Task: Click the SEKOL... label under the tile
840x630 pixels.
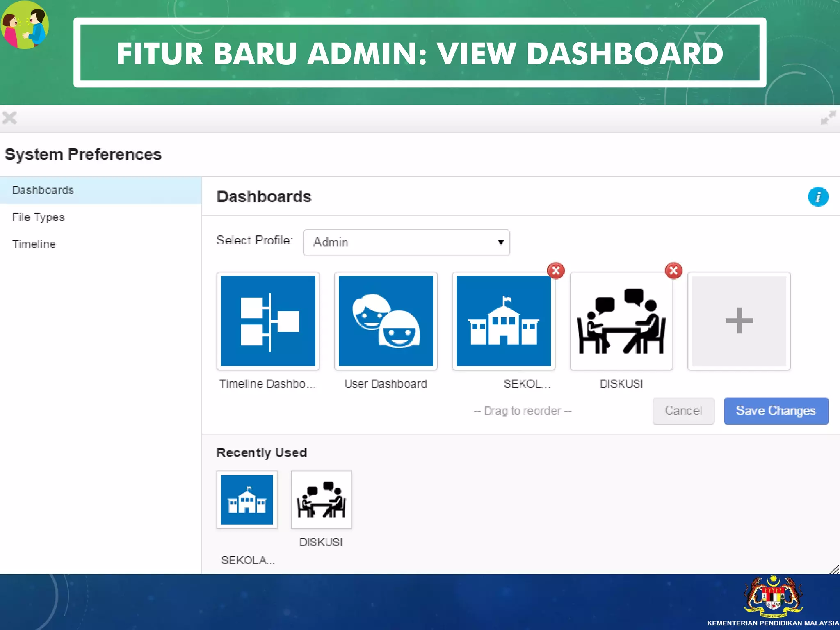Action: [527, 383]
